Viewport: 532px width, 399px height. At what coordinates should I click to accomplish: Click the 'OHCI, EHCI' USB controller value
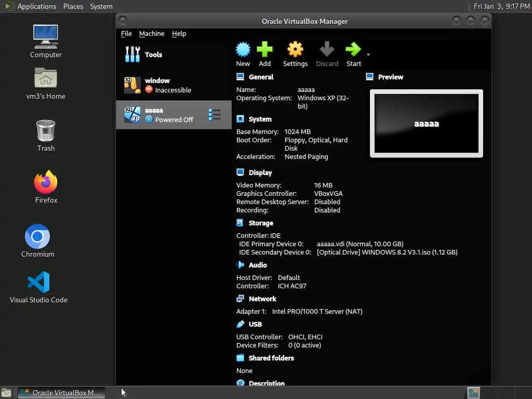tap(305, 337)
